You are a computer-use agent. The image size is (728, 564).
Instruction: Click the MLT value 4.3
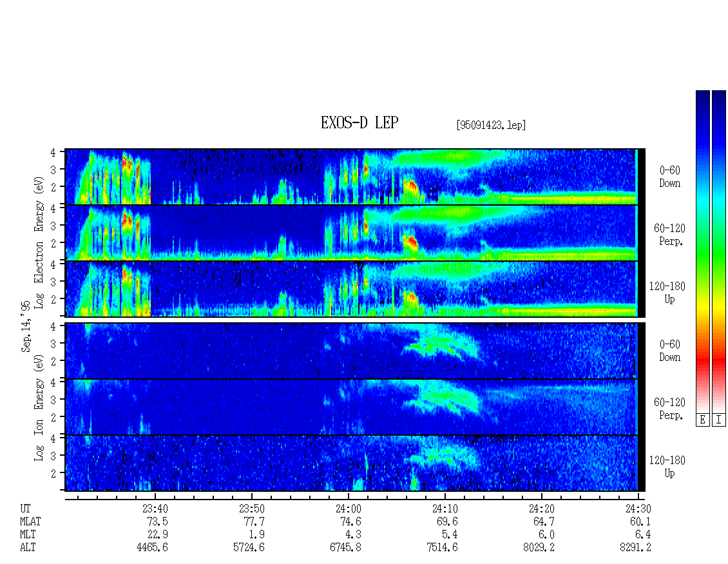(x=353, y=535)
